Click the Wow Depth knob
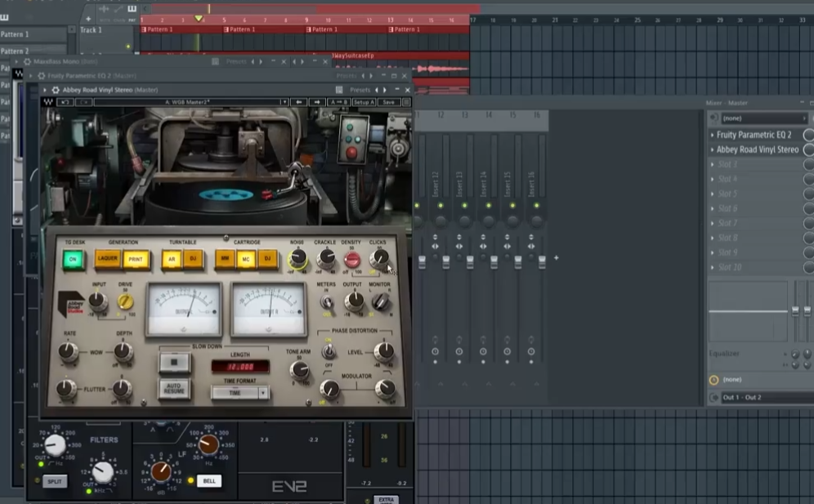The width and height of the screenshot is (814, 504). pos(123,351)
